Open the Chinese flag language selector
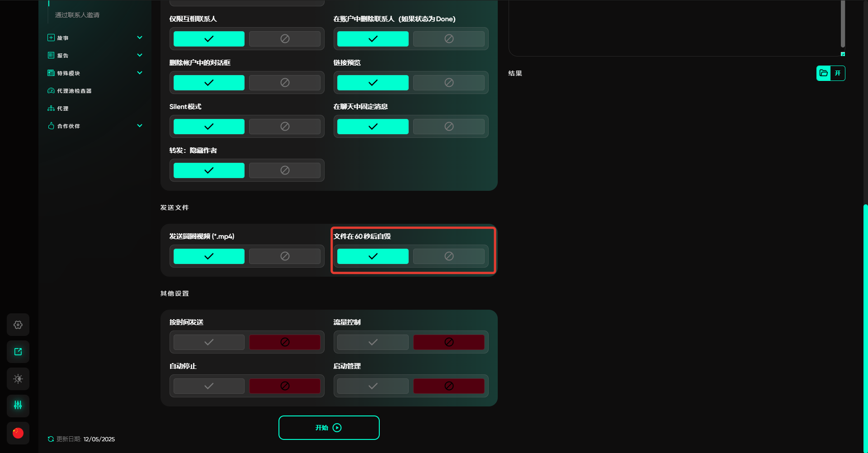The height and width of the screenshot is (453, 868). pos(18,433)
